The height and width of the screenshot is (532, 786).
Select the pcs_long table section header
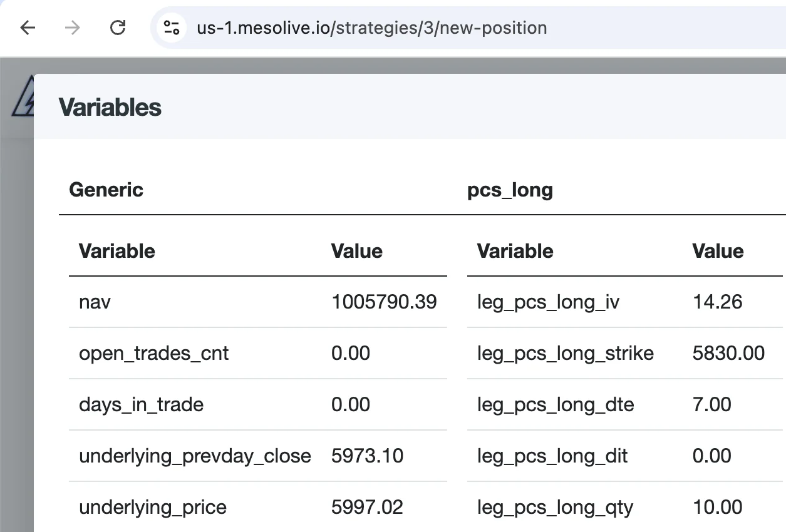(x=510, y=190)
